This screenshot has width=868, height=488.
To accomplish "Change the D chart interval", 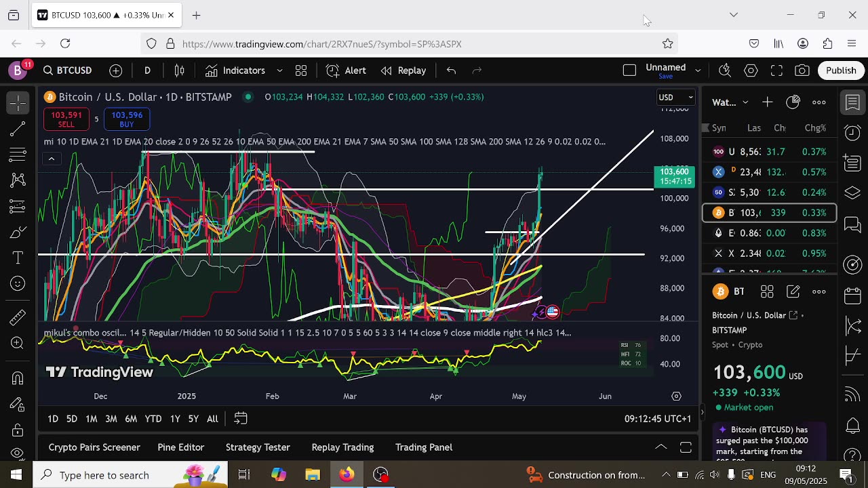I will (x=147, y=70).
